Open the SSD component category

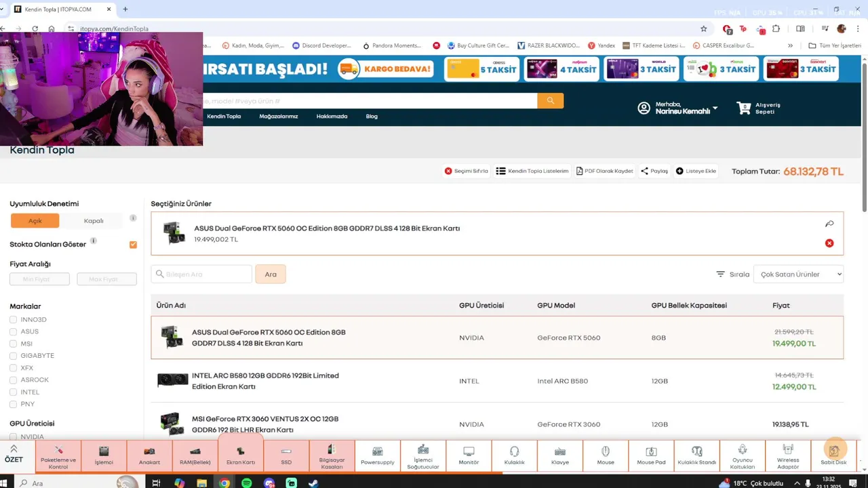[x=286, y=457]
